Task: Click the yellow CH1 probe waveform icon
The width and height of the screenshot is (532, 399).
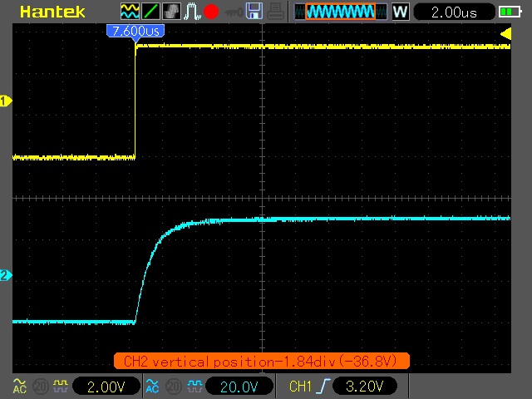Action: [x=61, y=386]
